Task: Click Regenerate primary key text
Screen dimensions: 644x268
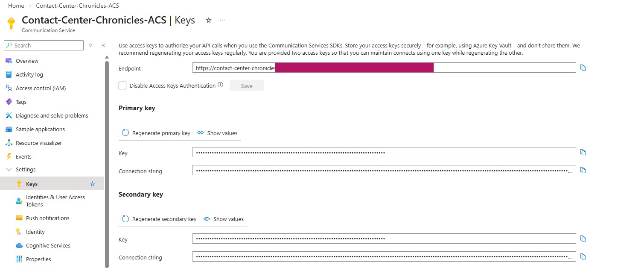Action: (x=161, y=133)
